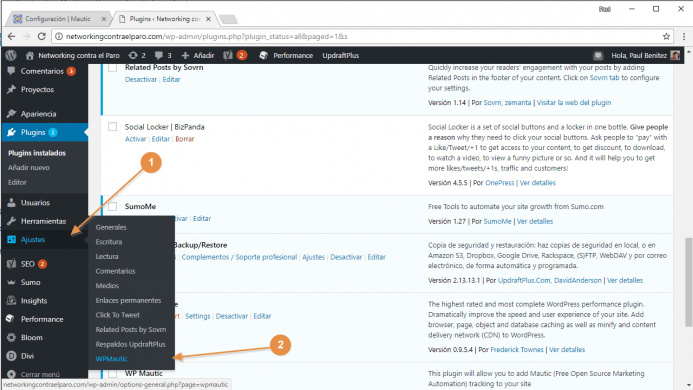Screen dimensions: 693x390
Task: Click the WordPress logo in admin bar
Action: pos(11,55)
